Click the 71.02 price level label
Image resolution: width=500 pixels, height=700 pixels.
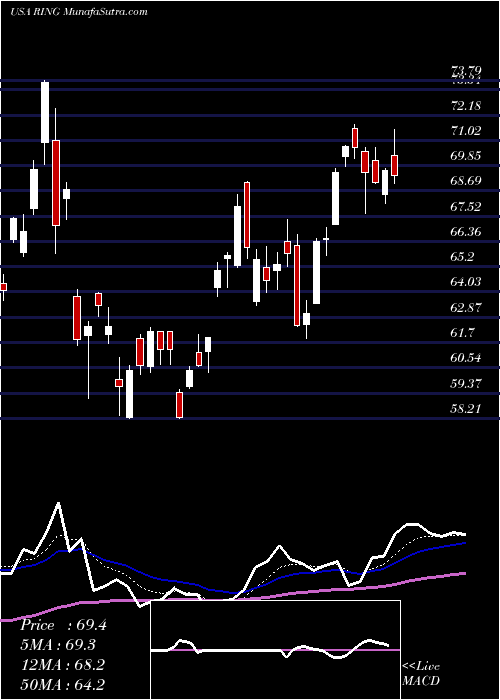click(x=466, y=131)
